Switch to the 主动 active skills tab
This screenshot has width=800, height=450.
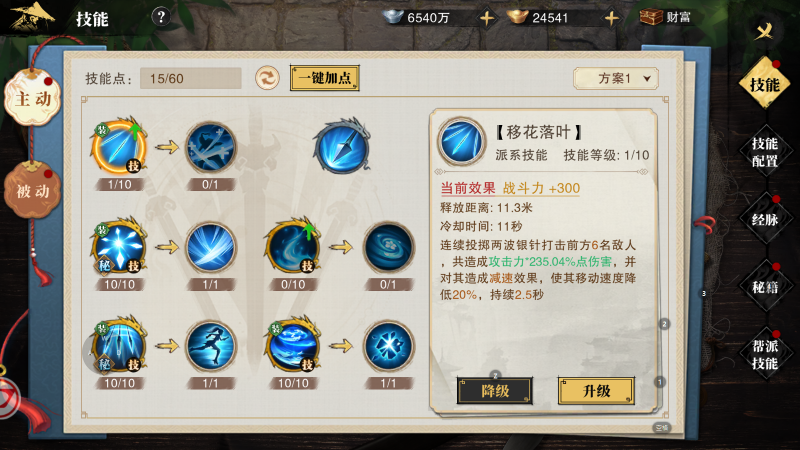33,97
